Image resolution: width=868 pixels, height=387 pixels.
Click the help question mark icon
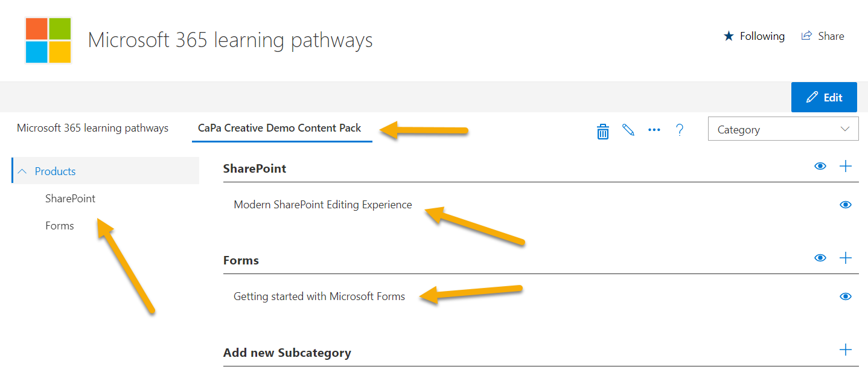click(x=680, y=130)
